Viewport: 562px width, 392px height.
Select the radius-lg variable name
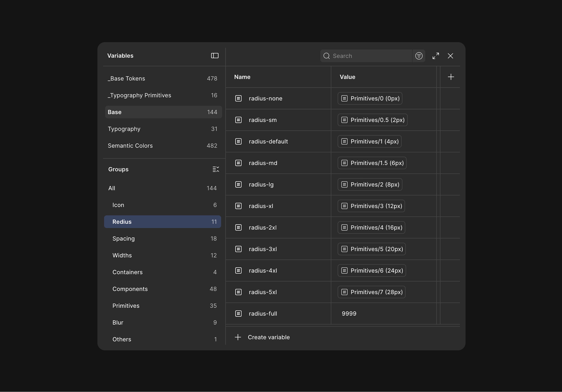(x=261, y=185)
